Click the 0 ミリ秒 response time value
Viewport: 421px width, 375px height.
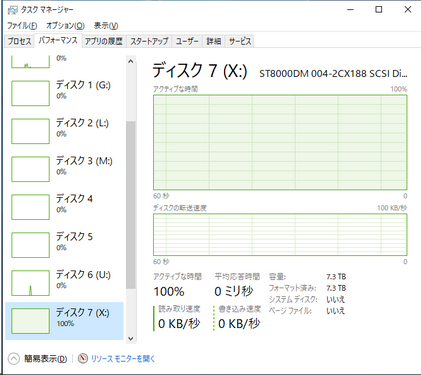pyautogui.click(x=234, y=292)
